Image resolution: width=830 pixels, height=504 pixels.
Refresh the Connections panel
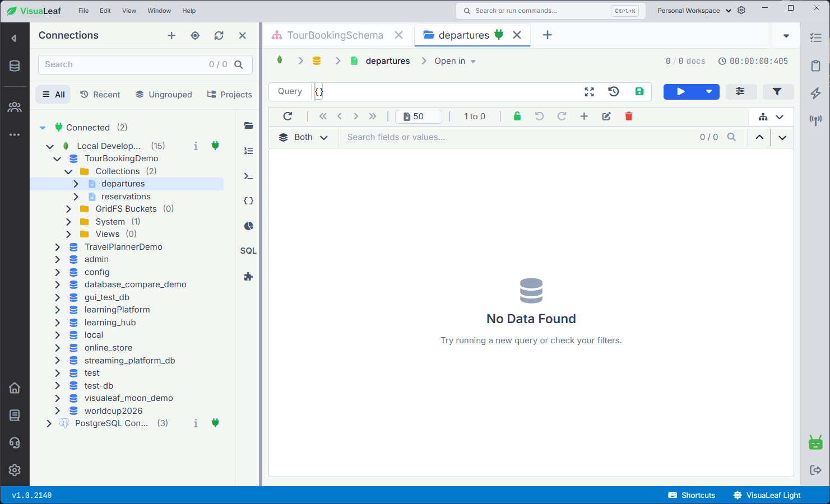pos(219,35)
